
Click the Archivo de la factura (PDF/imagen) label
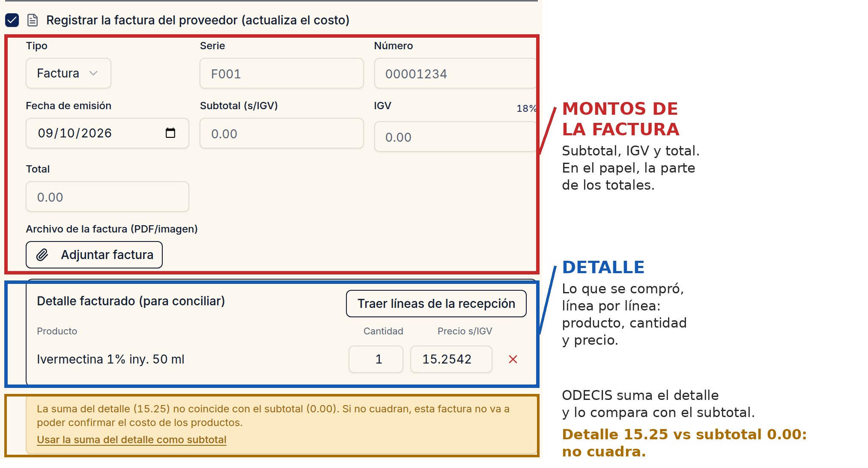[x=112, y=229]
